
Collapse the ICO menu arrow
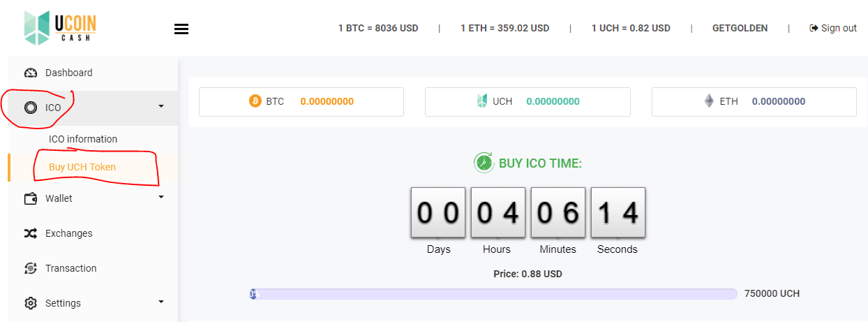(161, 107)
